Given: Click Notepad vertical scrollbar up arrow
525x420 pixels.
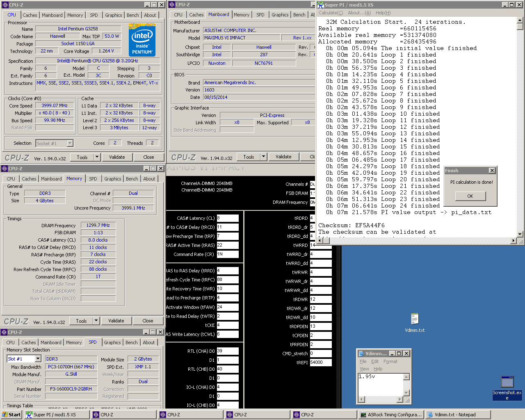Looking at the screenshot, I should tap(406, 377).
